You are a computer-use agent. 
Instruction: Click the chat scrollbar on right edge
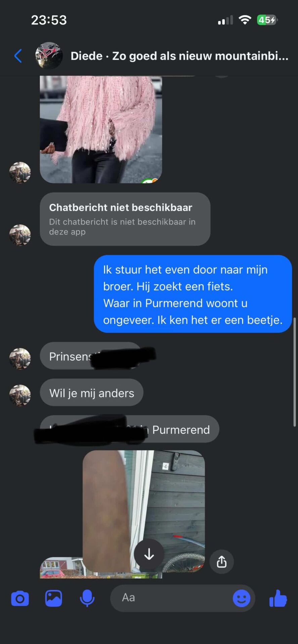tap(295, 372)
